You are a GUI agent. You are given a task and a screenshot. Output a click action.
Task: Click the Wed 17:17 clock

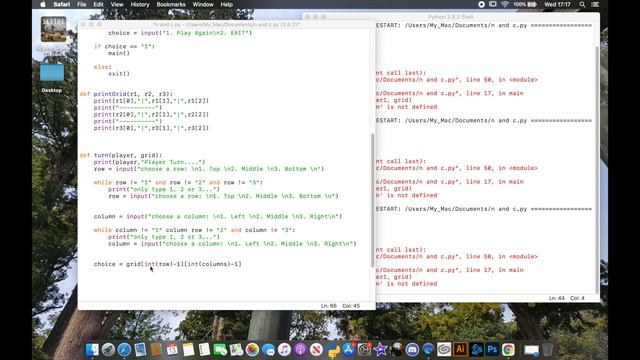click(557, 4)
